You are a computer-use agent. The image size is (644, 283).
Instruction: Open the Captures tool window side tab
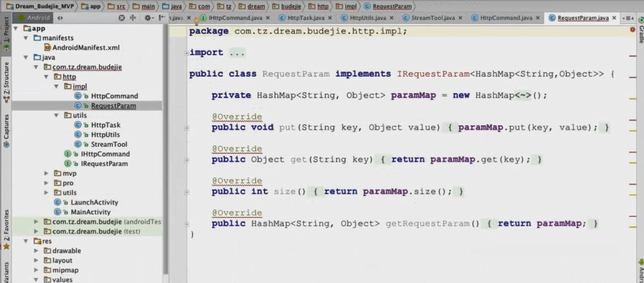tap(6, 130)
